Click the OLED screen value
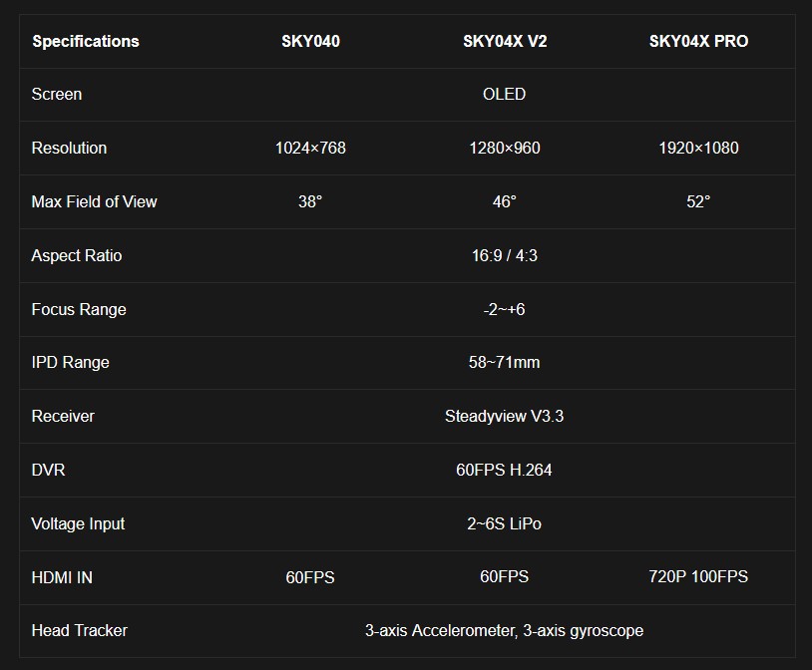Screen dimensions: 812x670 505,95
